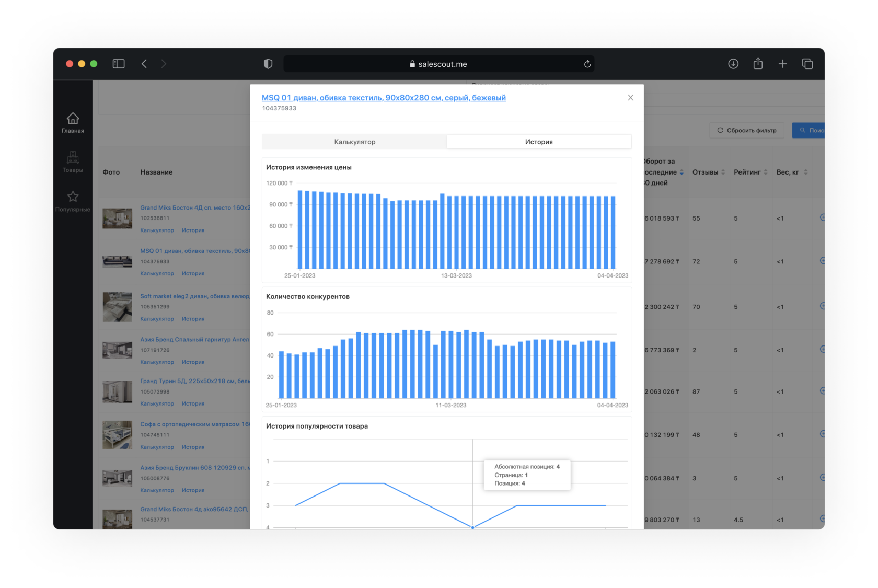Open Safari downloads icon
This screenshot has width=878, height=588.
[733, 64]
